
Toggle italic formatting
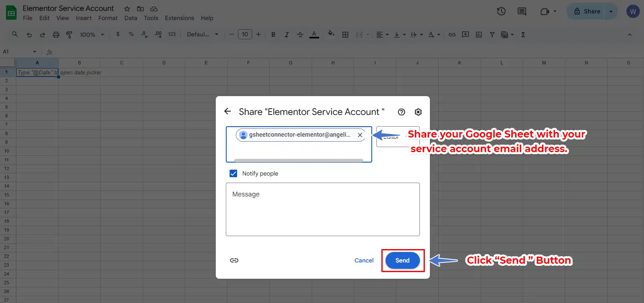pos(286,35)
